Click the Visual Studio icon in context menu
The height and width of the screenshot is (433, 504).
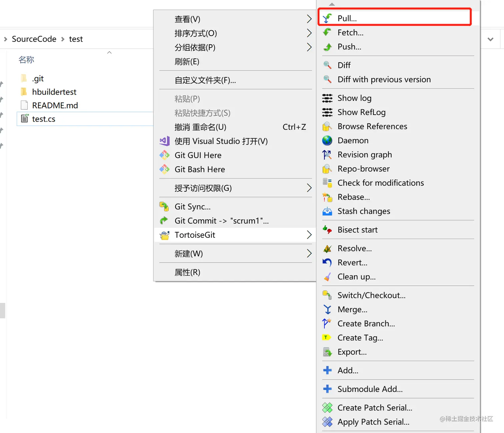point(165,141)
